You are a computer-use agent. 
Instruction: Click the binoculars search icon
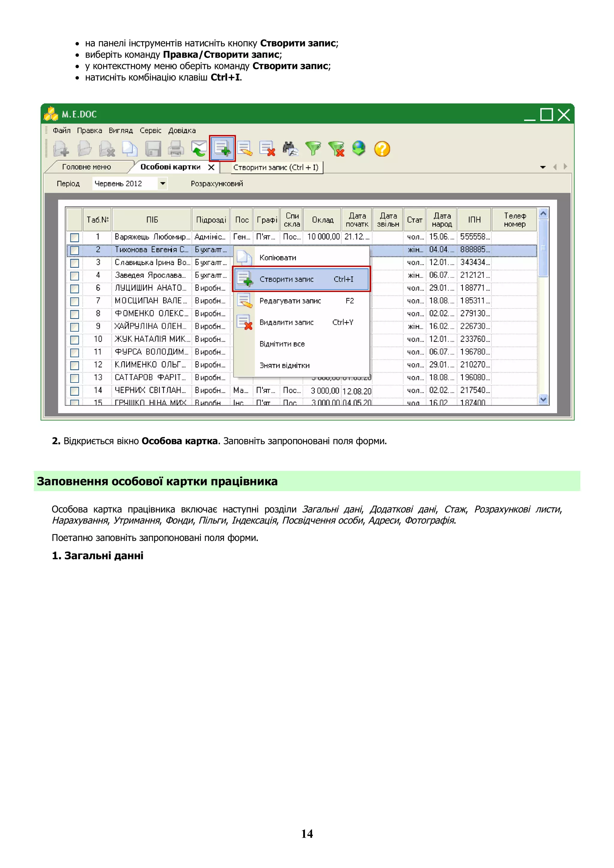(290, 149)
